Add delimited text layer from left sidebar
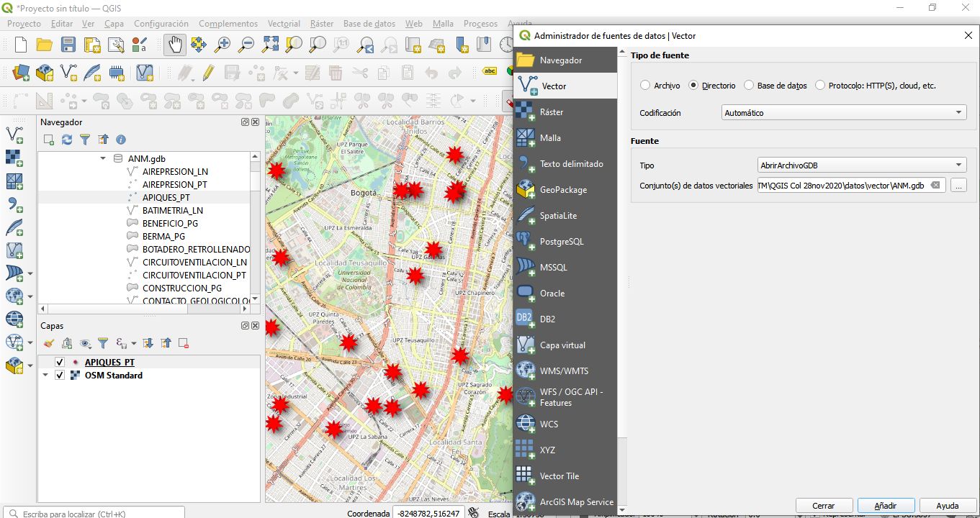The height and width of the screenshot is (518, 980). tap(14, 204)
